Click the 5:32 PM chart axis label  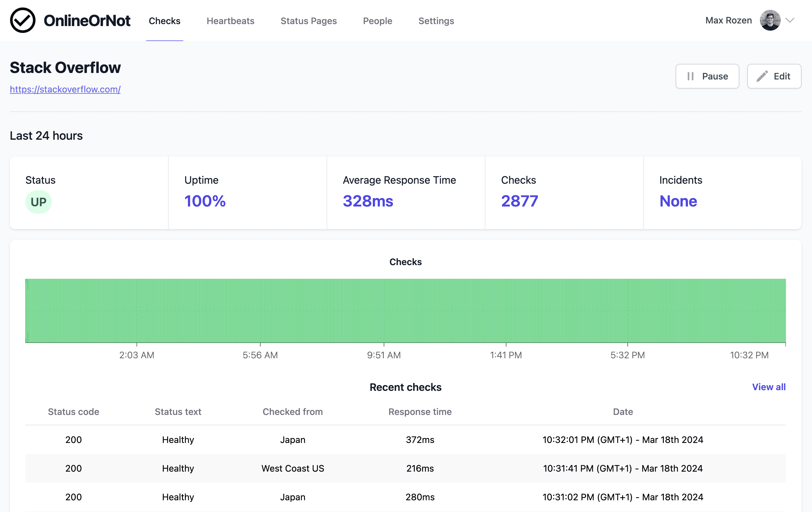(627, 355)
